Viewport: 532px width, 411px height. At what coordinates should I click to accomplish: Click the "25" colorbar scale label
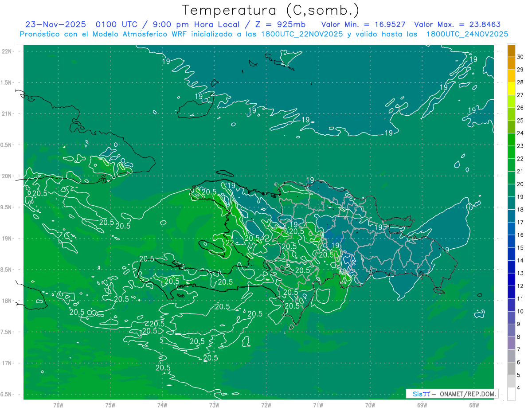pos(520,121)
